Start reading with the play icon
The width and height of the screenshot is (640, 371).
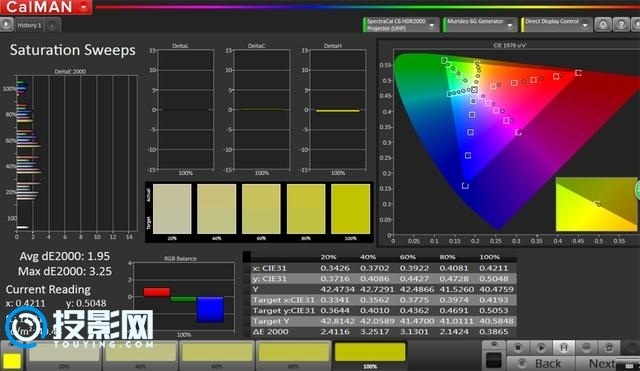(x=541, y=348)
